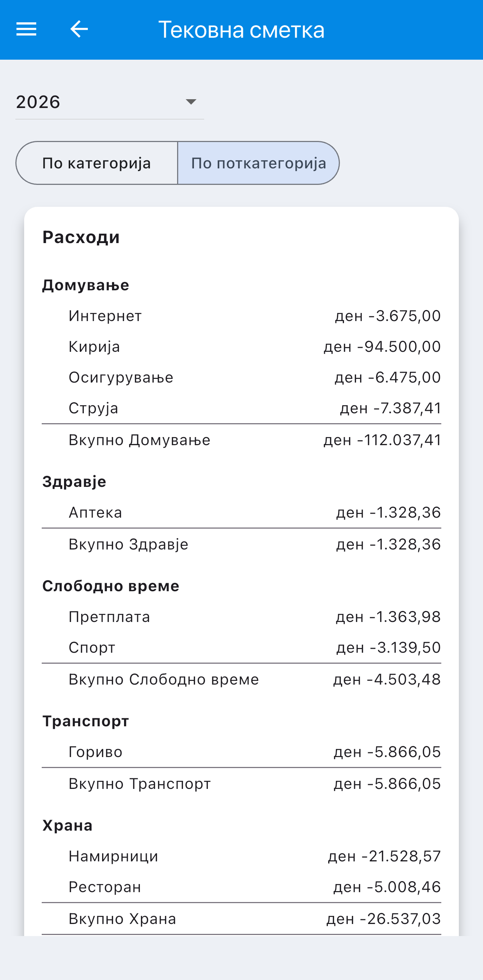Select the По поткатегорија segment
483x980 pixels.
coord(259,163)
